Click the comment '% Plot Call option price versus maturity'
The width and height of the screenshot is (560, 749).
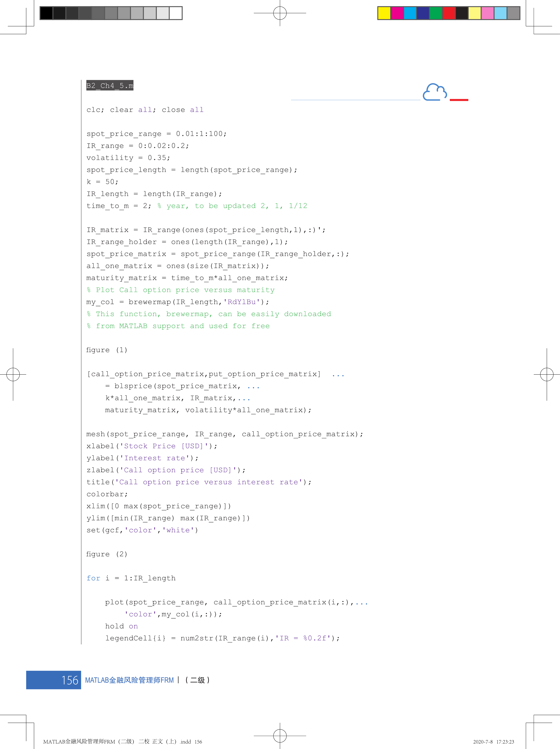[180, 290]
